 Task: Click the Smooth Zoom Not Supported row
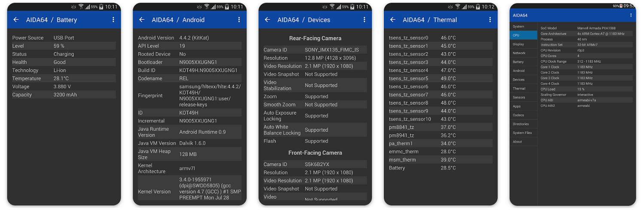click(315, 105)
